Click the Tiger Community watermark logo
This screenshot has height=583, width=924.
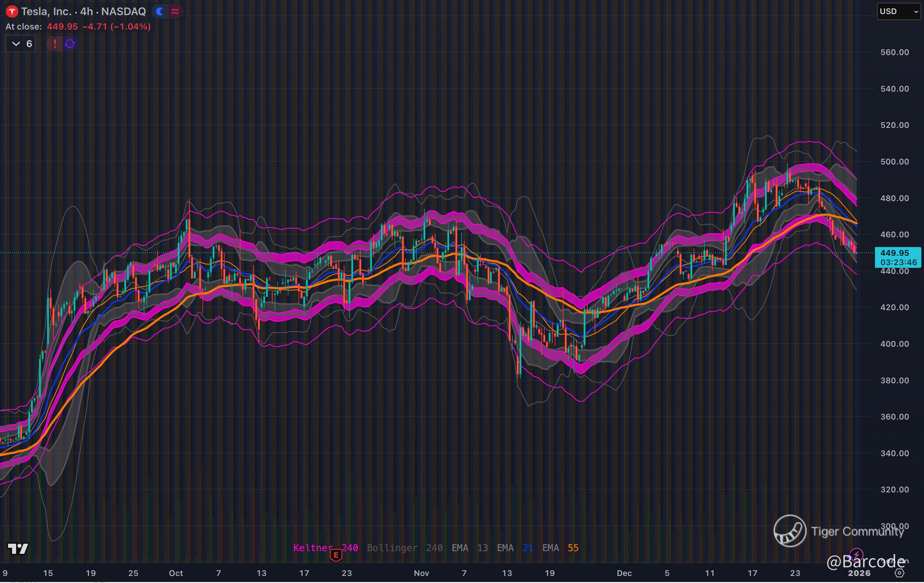(790, 531)
